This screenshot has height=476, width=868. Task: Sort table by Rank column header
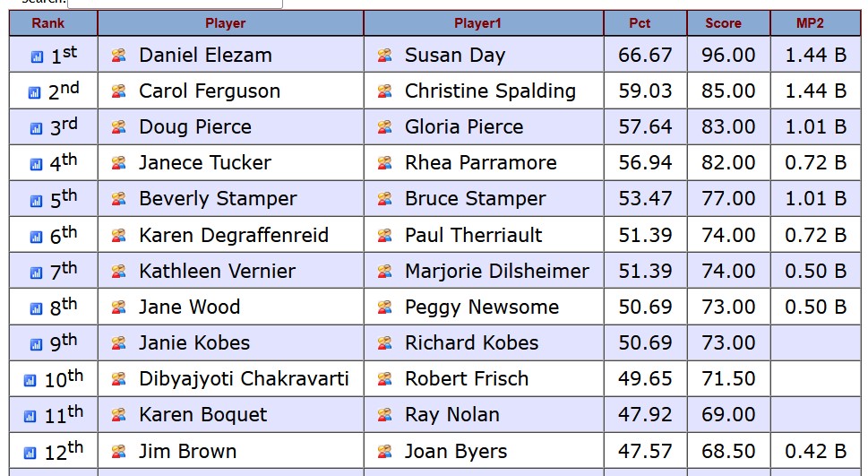click(x=48, y=23)
